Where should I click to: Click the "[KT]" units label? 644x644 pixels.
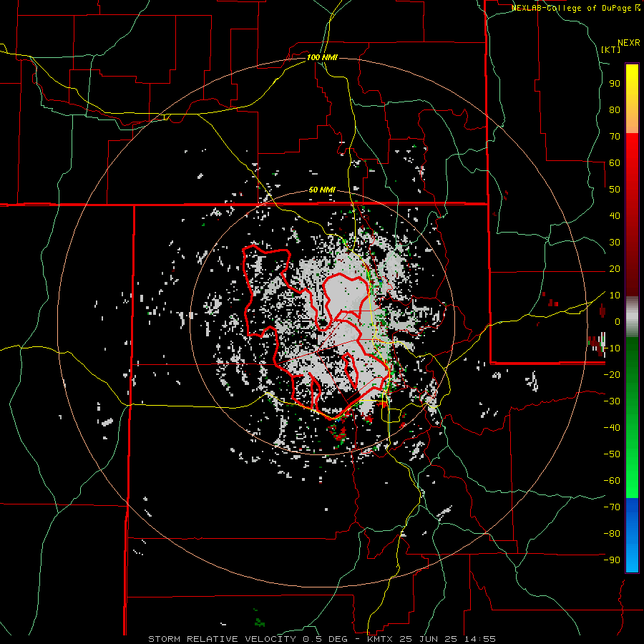611,49
